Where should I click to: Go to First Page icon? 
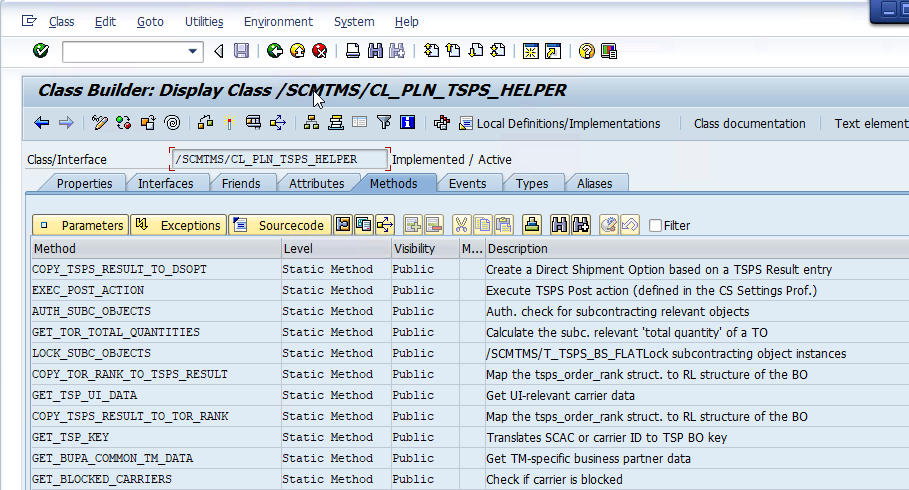(431, 51)
